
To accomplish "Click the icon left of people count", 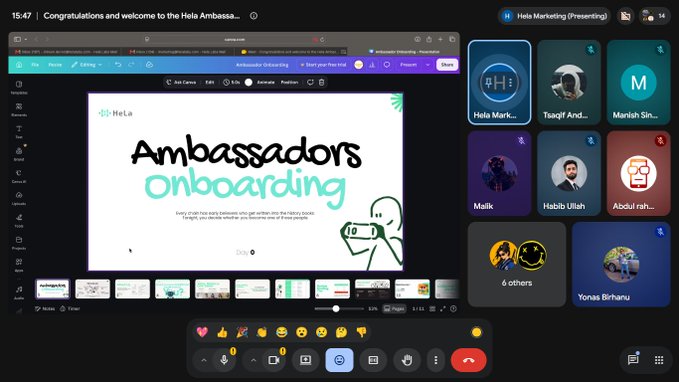I will tap(625, 16).
